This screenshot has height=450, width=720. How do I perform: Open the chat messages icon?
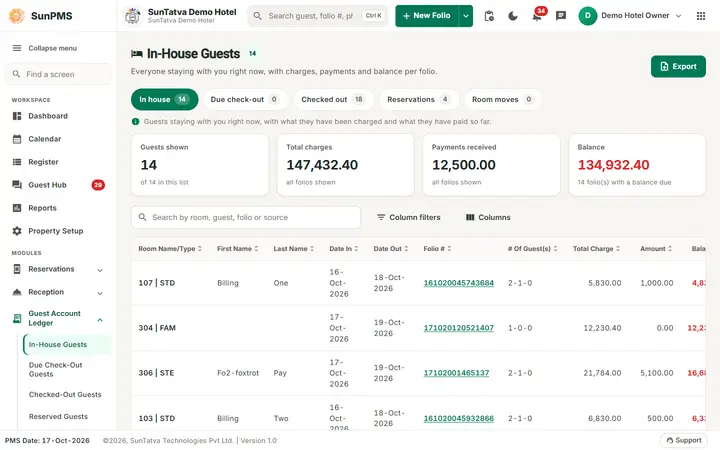click(561, 16)
